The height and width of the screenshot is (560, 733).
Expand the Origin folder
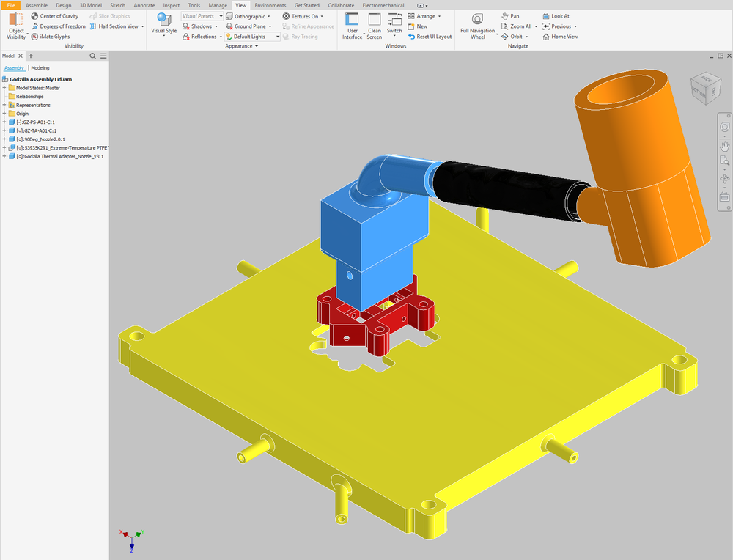(x=4, y=113)
